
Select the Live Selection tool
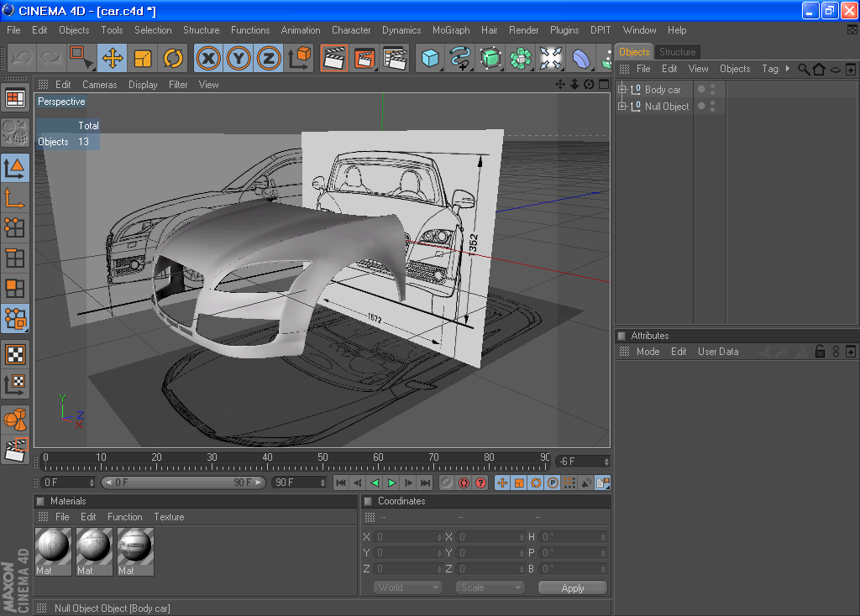pyautogui.click(x=81, y=58)
